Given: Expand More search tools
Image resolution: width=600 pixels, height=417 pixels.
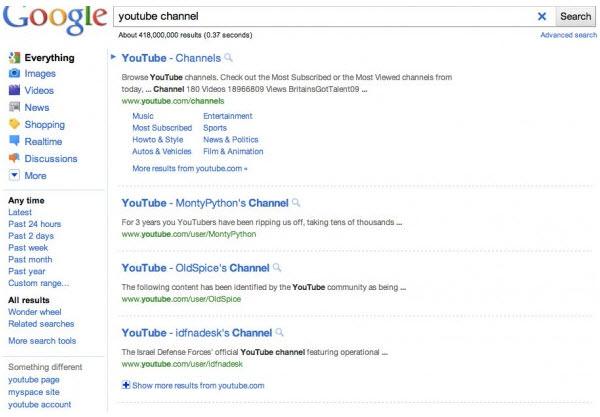Looking at the screenshot, I should (x=42, y=340).
